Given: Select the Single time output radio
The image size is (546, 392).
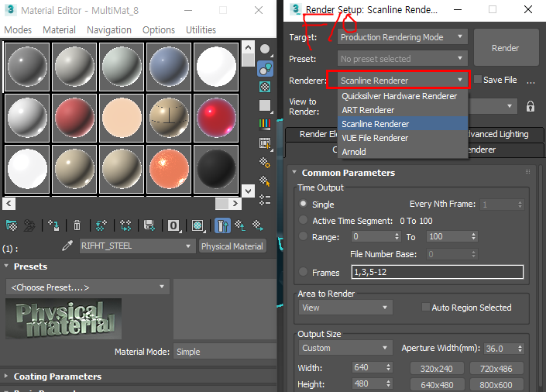Looking at the screenshot, I should coord(304,204).
